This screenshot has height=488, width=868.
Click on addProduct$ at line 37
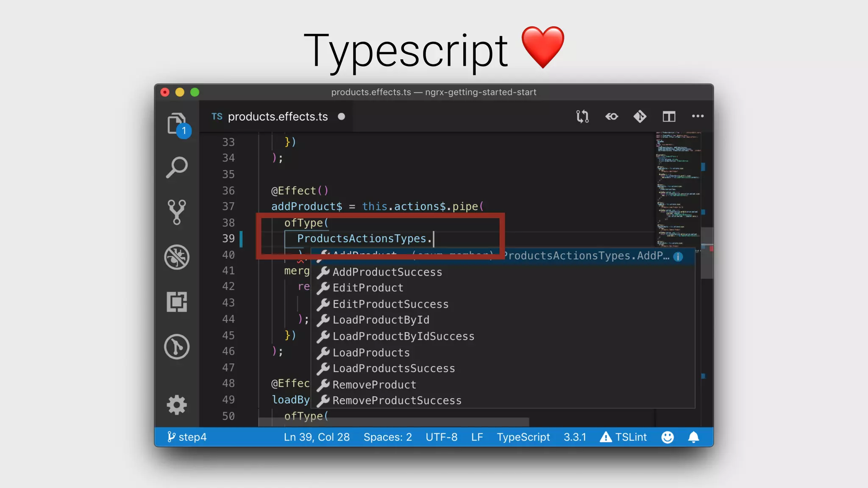(x=306, y=206)
